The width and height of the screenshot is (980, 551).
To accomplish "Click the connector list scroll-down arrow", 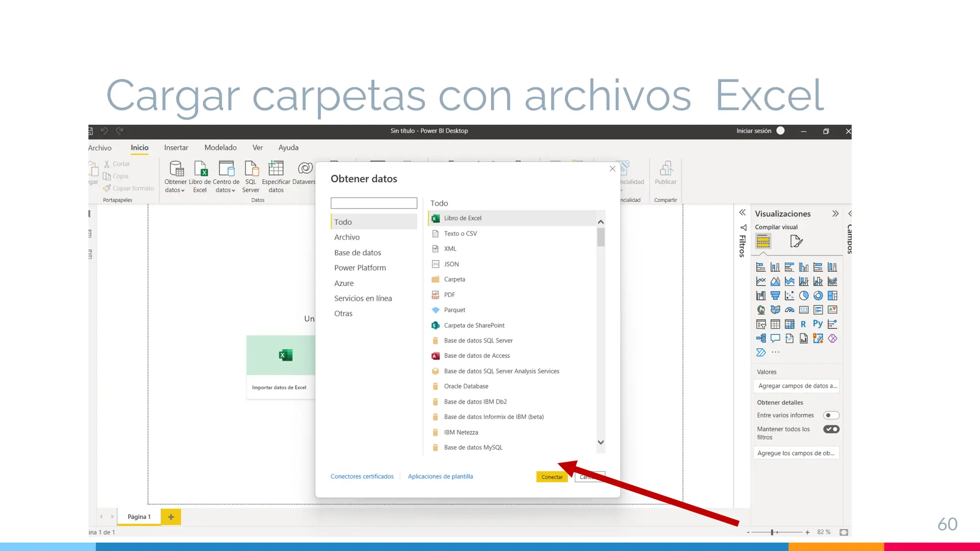I will point(601,442).
